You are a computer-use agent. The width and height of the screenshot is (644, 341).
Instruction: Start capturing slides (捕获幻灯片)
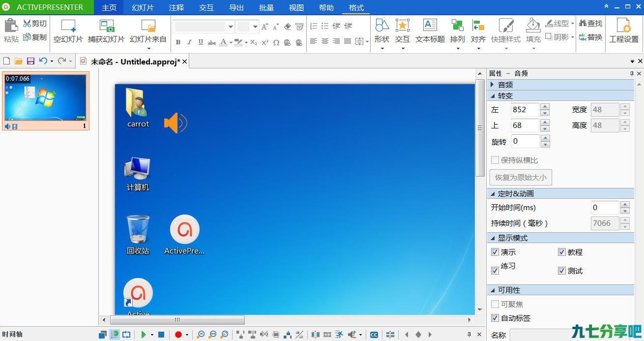[x=106, y=31]
